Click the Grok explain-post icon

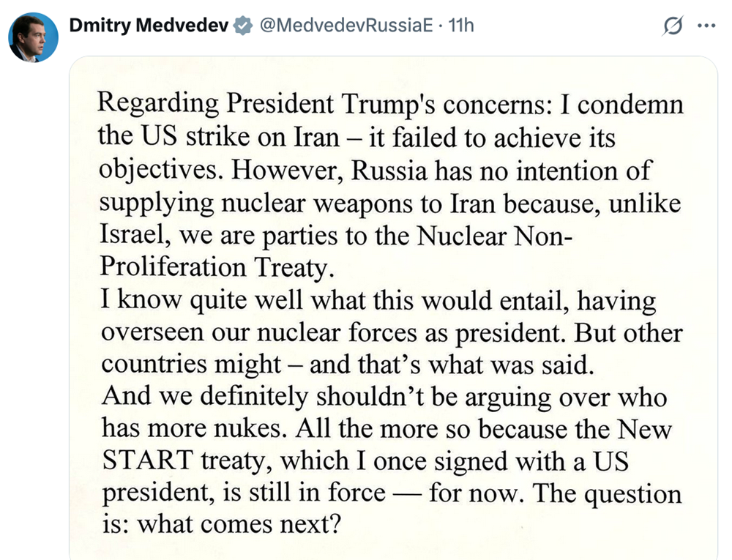(x=673, y=26)
